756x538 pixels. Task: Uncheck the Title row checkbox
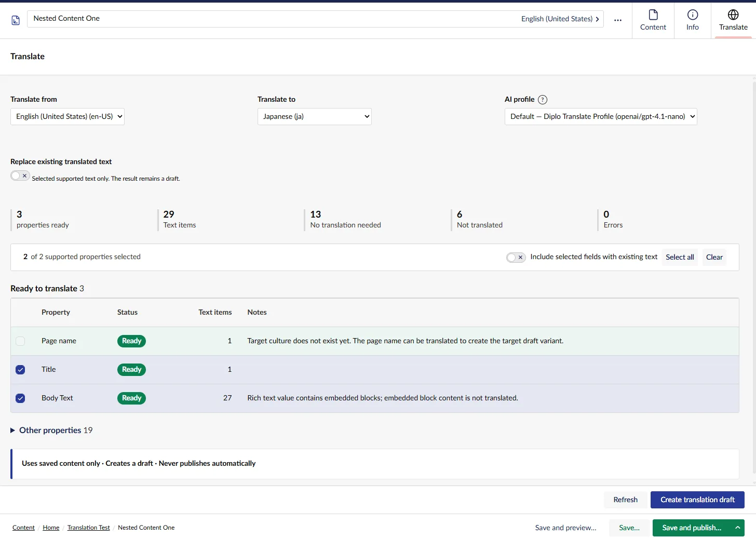tap(20, 370)
